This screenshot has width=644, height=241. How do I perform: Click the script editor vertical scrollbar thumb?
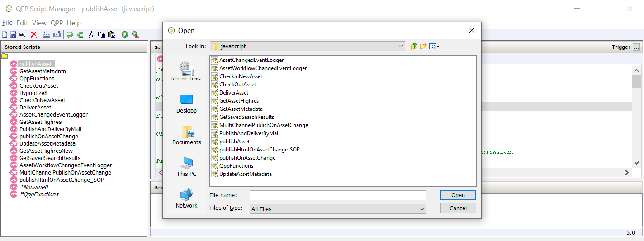coord(636,81)
